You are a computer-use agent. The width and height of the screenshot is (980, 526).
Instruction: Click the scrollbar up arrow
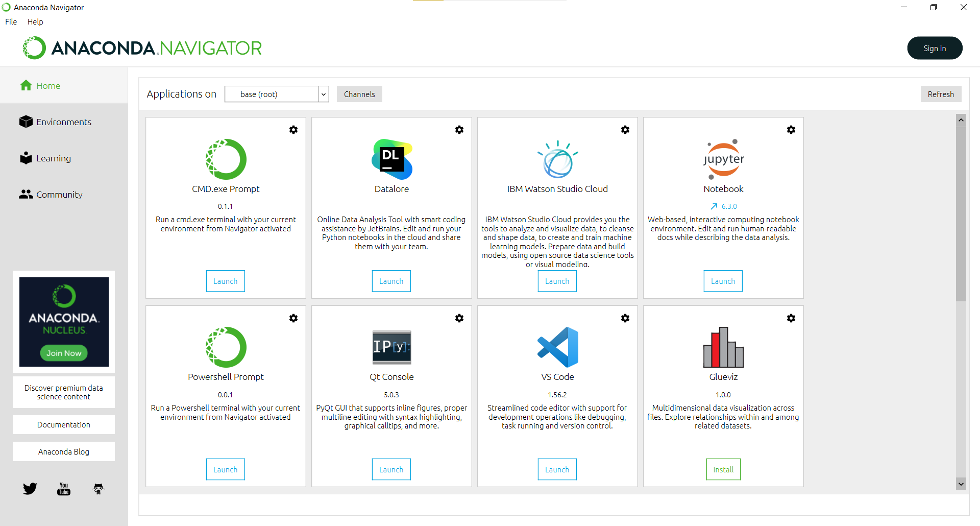click(961, 120)
